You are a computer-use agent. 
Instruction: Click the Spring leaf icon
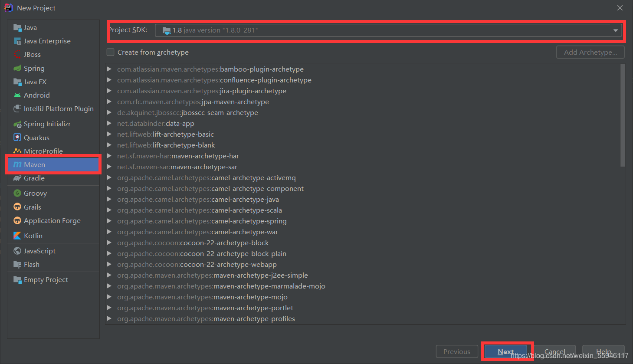[17, 69]
